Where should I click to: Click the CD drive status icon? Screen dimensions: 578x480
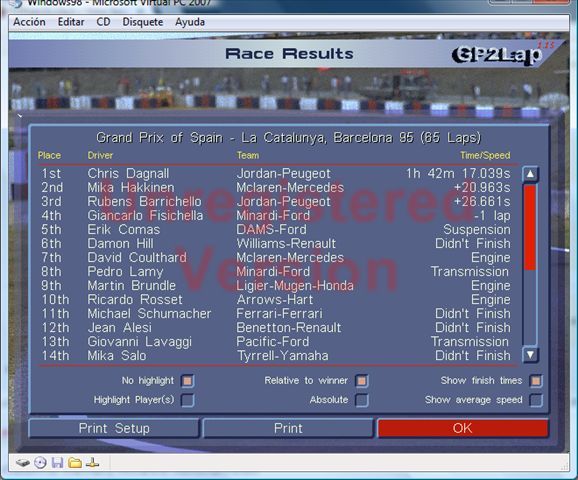tap(40, 462)
